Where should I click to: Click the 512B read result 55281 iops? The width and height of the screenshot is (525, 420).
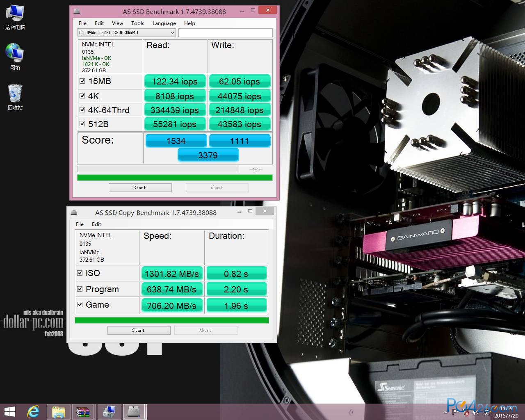(x=175, y=124)
